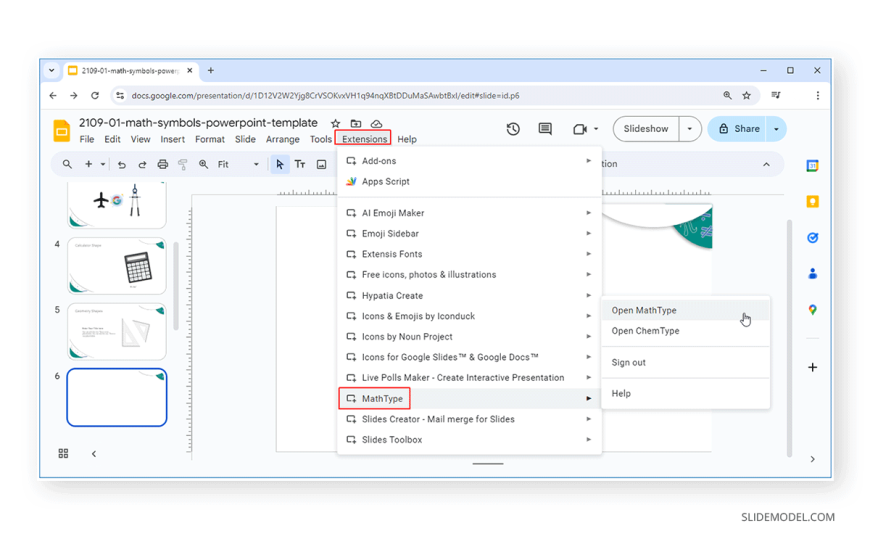Open Google Calendar side panel icon
Image resolution: width=870 pixels, height=539 pixels.
click(x=812, y=165)
